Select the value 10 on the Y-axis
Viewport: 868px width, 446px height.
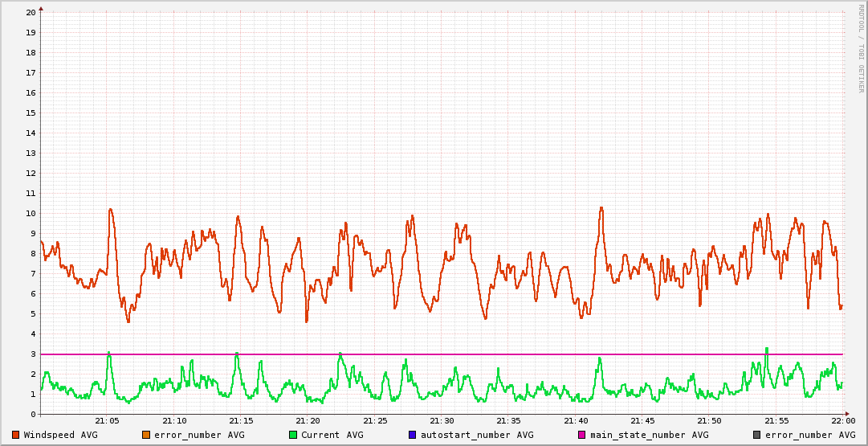pyautogui.click(x=31, y=214)
